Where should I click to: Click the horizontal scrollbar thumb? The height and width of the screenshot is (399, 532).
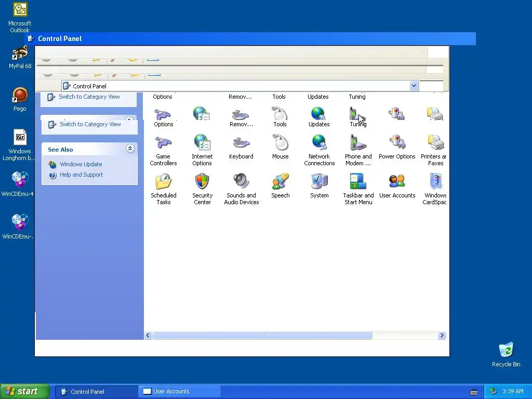pyautogui.click(x=262, y=336)
